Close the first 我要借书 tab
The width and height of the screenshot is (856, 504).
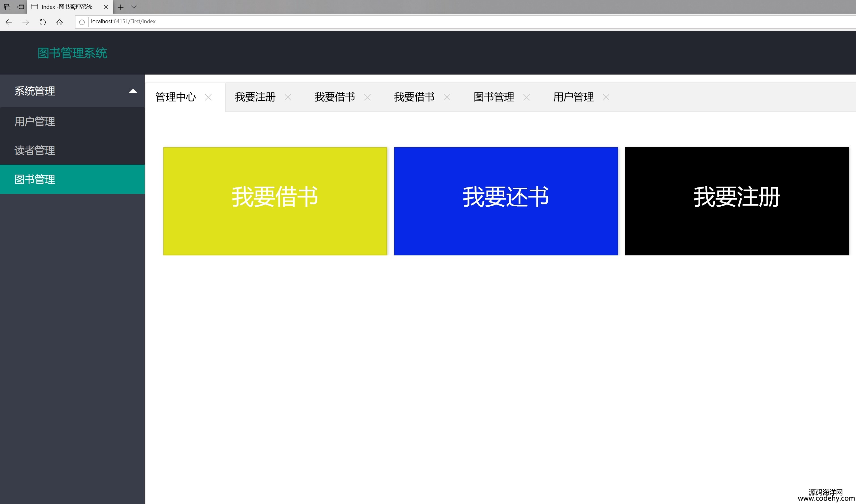(x=367, y=98)
